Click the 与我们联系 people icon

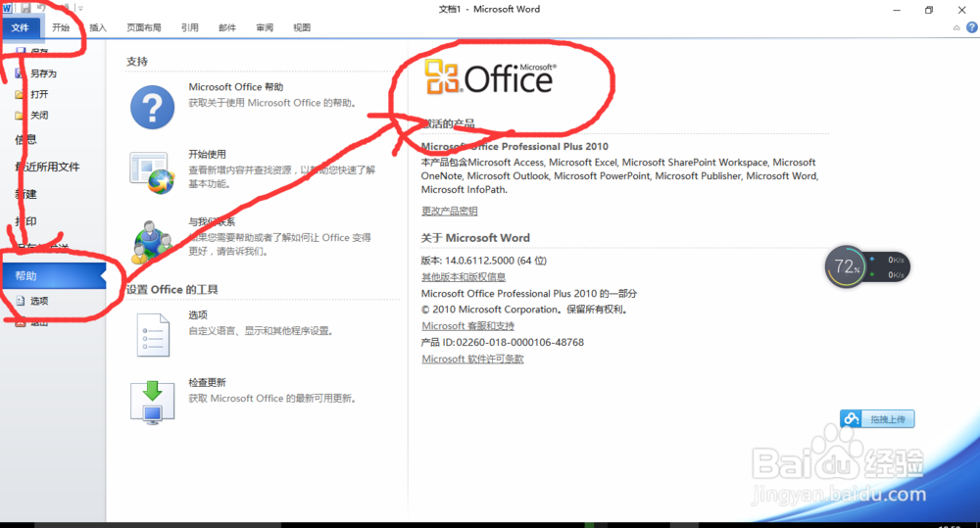click(153, 242)
